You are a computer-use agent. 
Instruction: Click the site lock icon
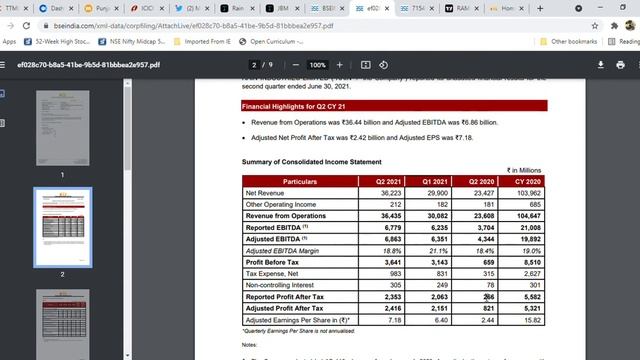46,26
